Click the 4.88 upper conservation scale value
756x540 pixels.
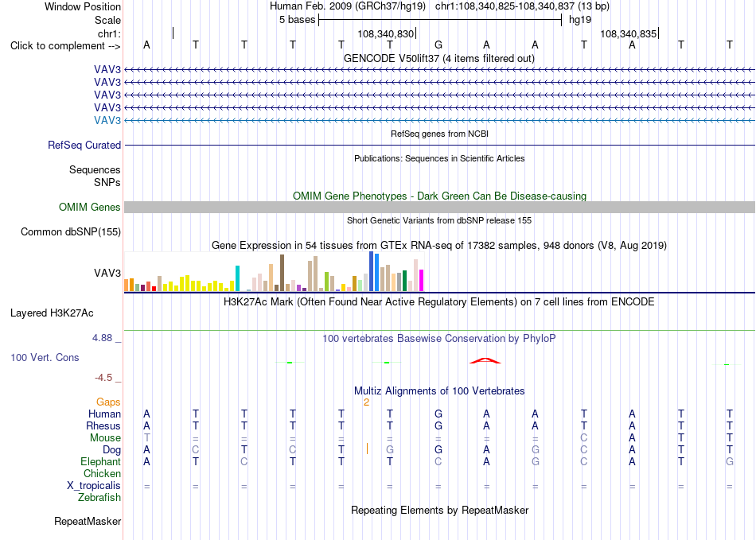102,338
